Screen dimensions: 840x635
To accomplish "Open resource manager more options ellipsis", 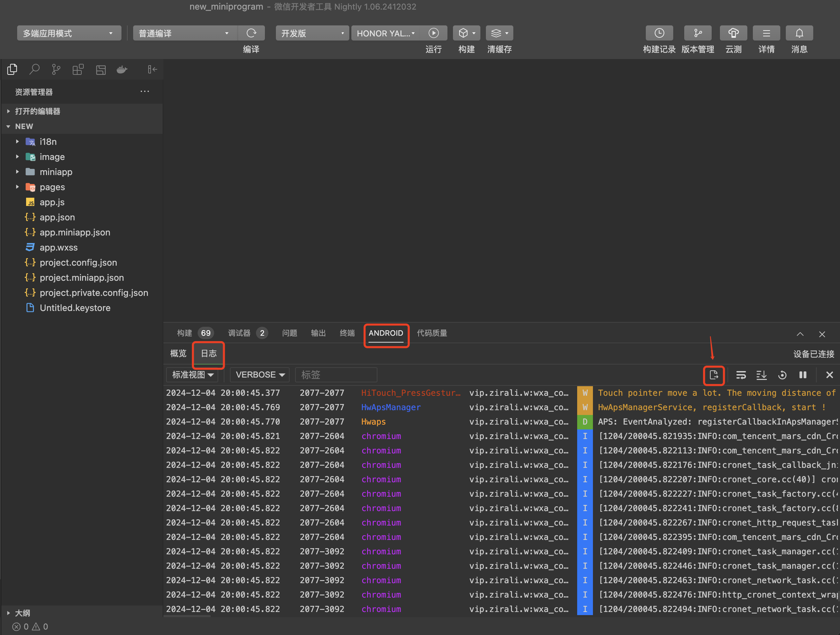I will point(145,92).
